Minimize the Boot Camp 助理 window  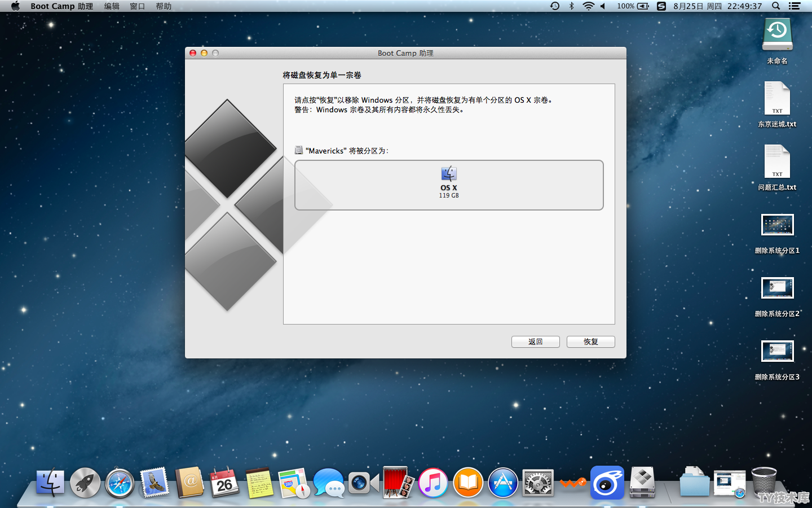pyautogui.click(x=204, y=53)
